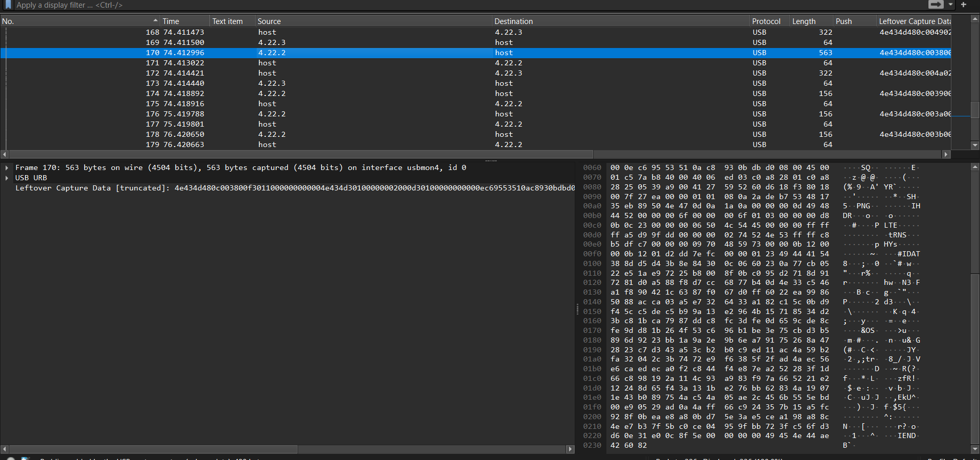Sort by the Source column header

(374, 21)
